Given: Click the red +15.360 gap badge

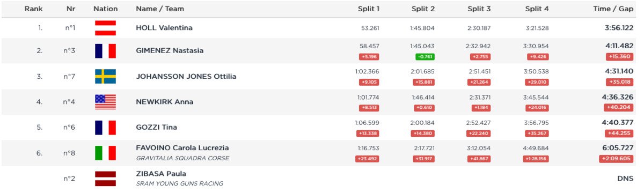Looking at the screenshot, I should pos(619,56).
